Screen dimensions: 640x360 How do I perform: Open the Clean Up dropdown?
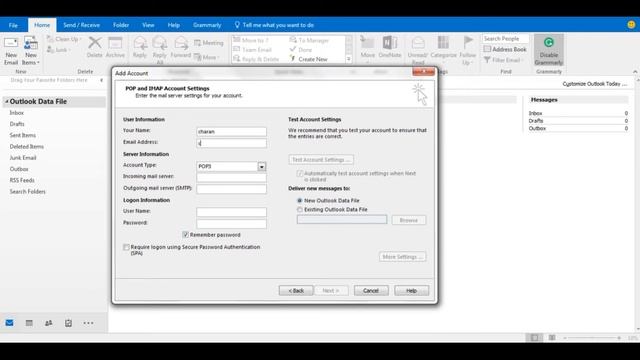point(64,39)
